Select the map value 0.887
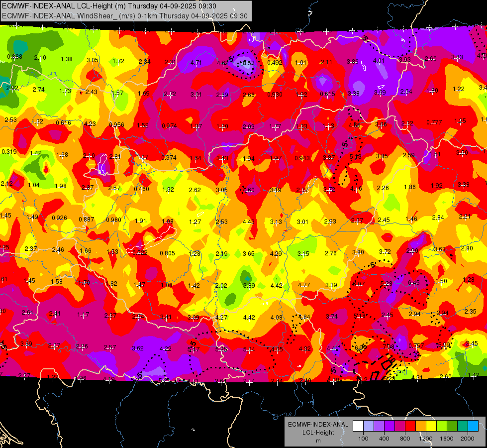 coord(87,219)
